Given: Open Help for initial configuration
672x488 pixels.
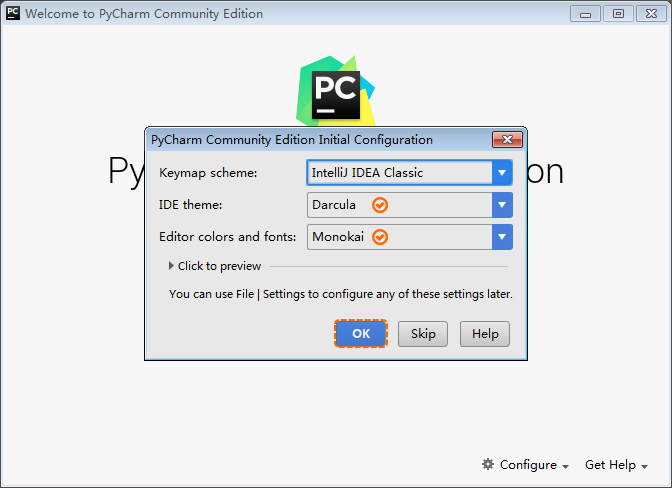Looking at the screenshot, I should point(485,334).
